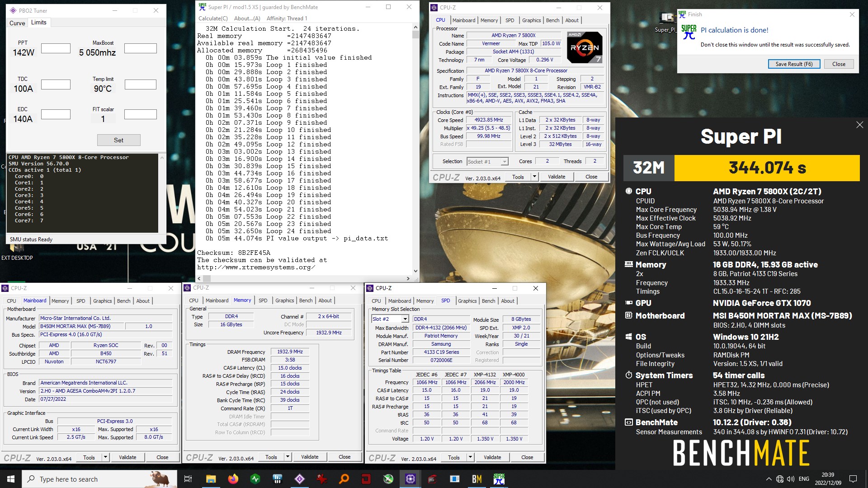The width and height of the screenshot is (868, 488).
Task: Open the notification center icon
Action: (853, 479)
